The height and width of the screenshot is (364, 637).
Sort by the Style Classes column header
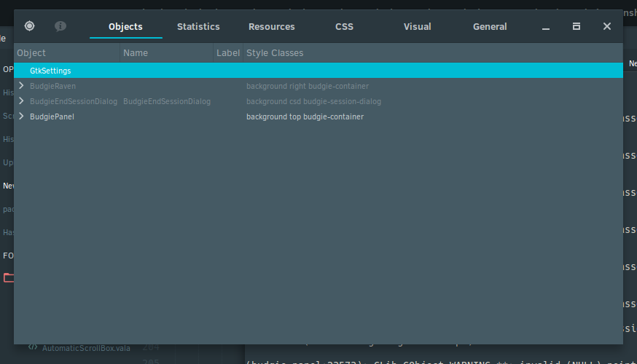click(x=433, y=53)
